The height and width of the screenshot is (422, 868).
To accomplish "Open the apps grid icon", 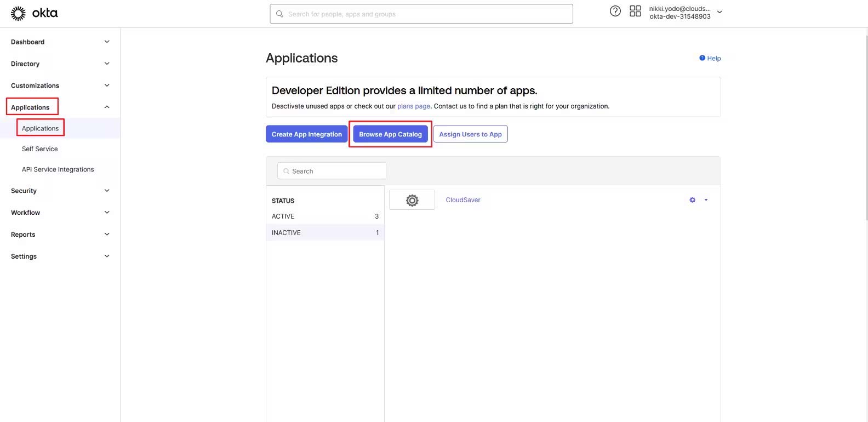I will [635, 12].
